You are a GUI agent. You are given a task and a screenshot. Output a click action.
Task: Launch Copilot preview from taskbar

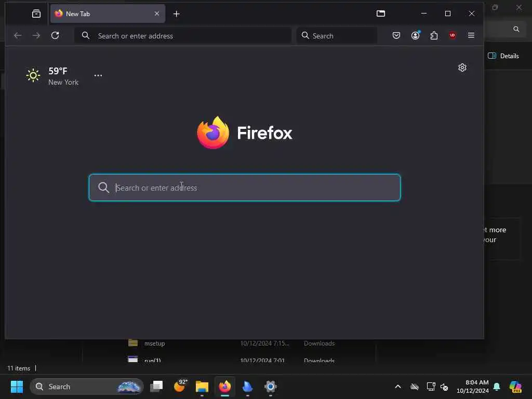click(x=515, y=387)
